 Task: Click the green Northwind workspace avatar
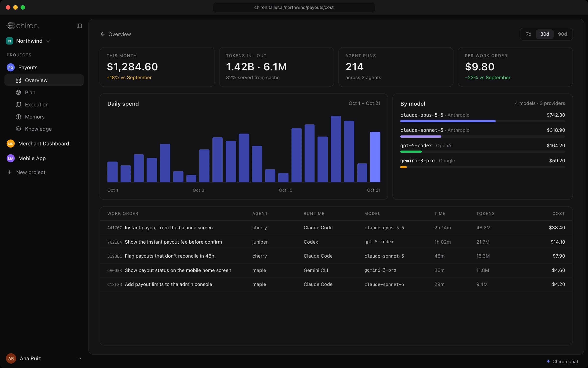[10, 41]
